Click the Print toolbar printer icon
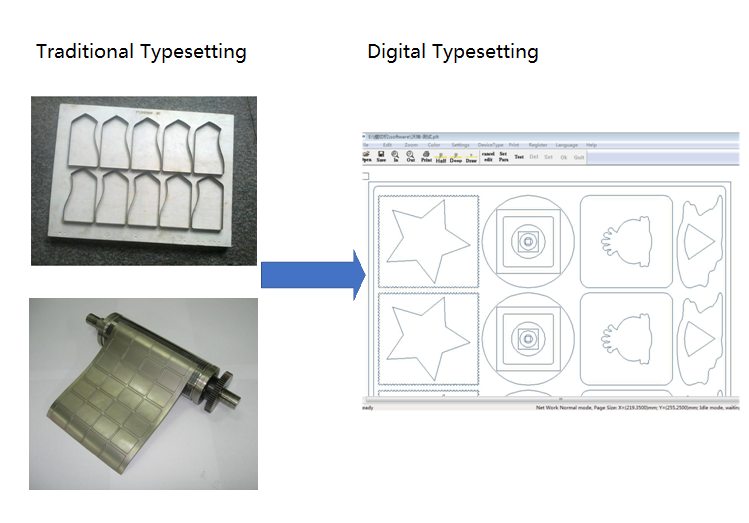 click(x=426, y=156)
